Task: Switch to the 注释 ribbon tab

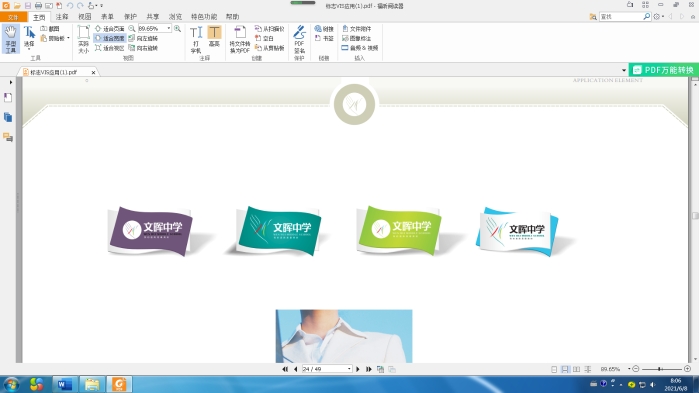Action: (62, 16)
